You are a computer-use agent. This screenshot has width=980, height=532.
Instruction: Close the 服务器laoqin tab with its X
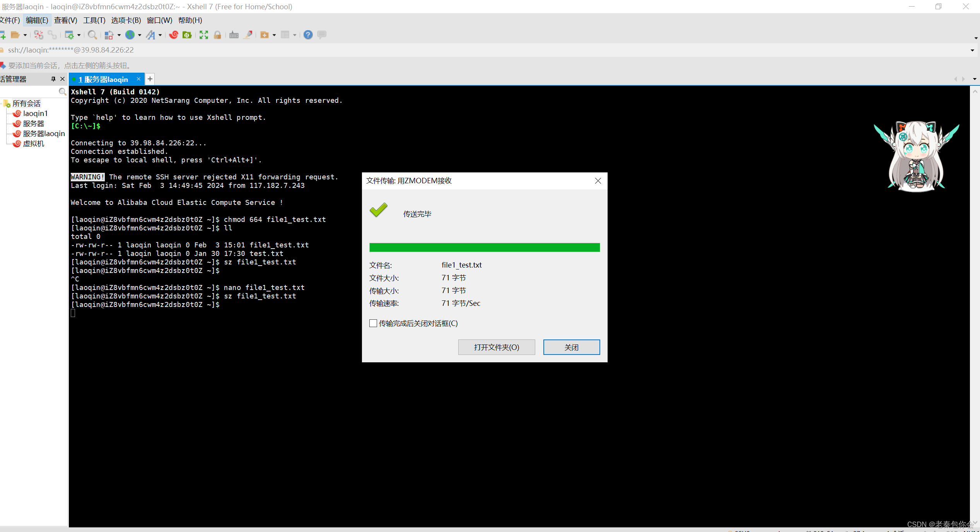tap(138, 79)
